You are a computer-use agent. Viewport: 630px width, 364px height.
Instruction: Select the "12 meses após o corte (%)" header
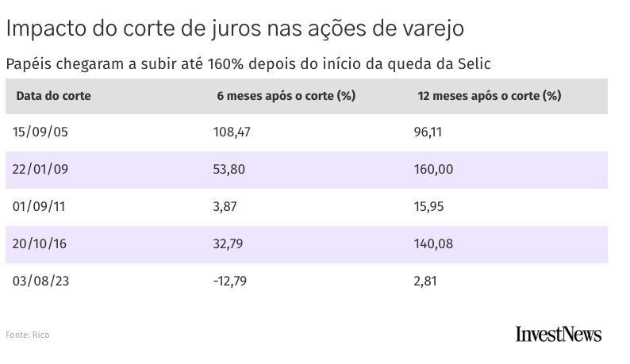click(x=489, y=96)
